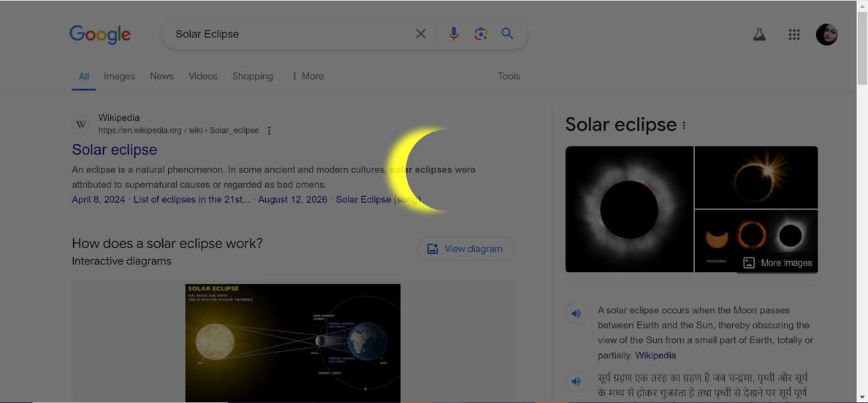Image resolution: width=868 pixels, height=403 pixels.
Task: Open More images in the knowledge panel
Action: pyautogui.click(x=777, y=263)
